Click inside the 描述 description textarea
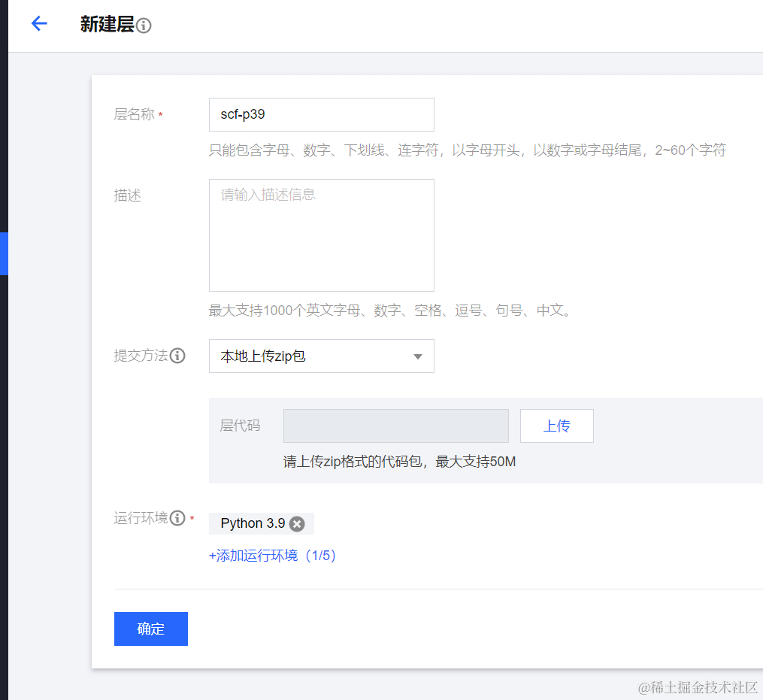 321,235
